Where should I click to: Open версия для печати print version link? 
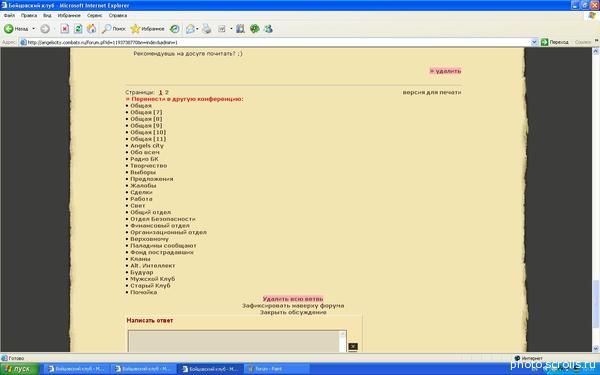[432, 92]
